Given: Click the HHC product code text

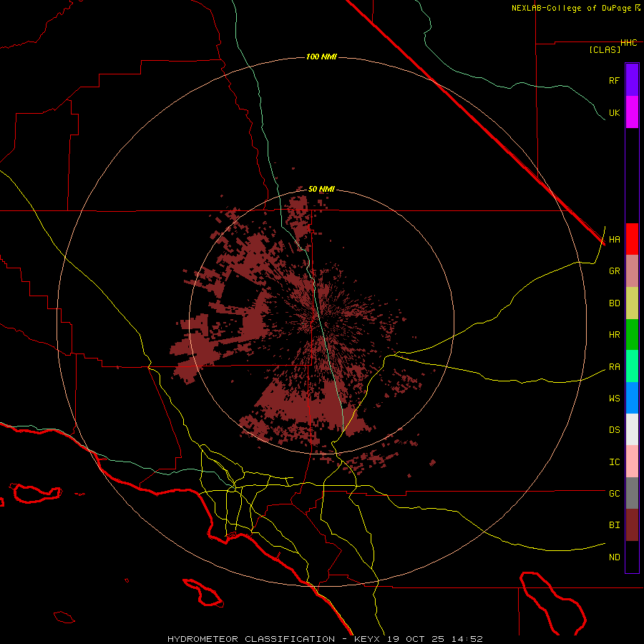Looking at the screenshot, I should click(629, 43).
